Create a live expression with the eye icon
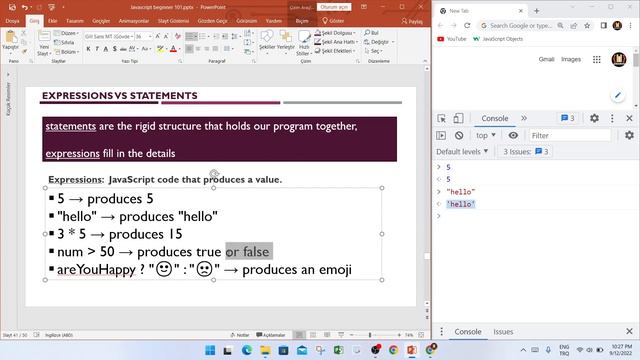Image resolution: width=640 pixels, height=360 pixels. click(x=513, y=136)
